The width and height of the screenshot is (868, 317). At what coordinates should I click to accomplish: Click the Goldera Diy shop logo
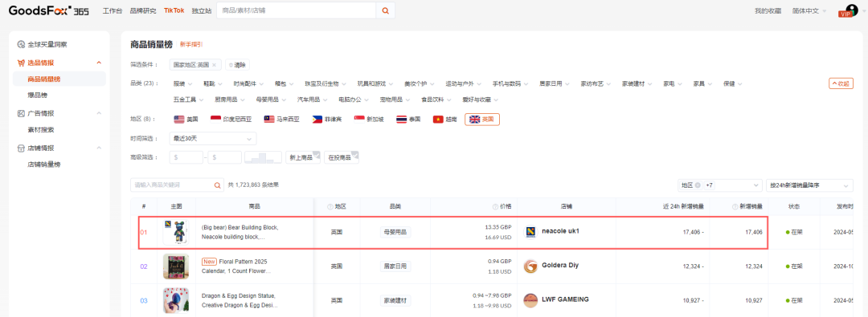coord(530,266)
